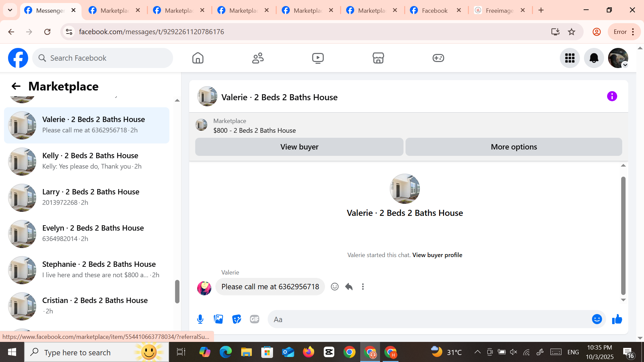
Task: Open the notifications bell
Action: (594, 58)
